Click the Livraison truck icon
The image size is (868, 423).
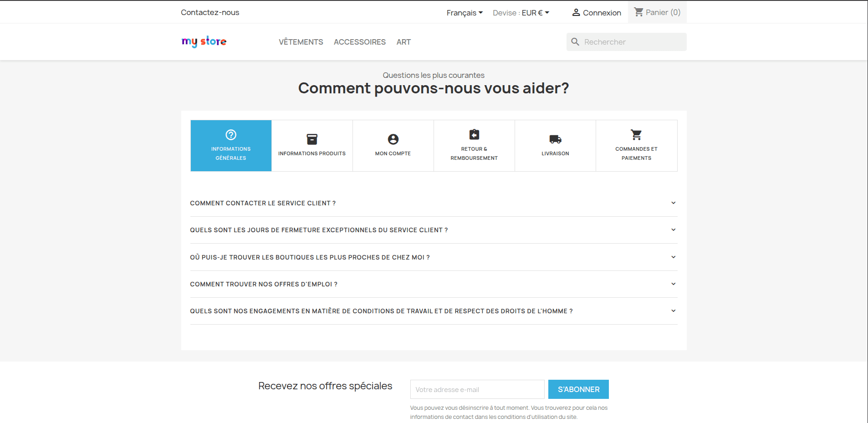point(555,139)
